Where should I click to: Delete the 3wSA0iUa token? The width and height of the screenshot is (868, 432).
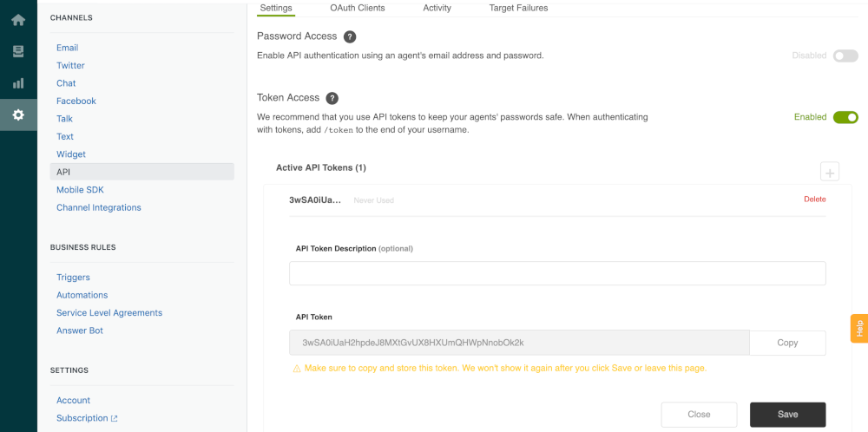(814, 199)
